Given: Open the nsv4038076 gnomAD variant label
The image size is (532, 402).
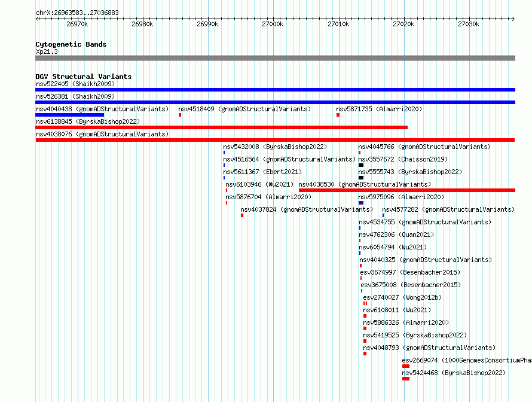Looking at the screenshot, I should (x=102, y=134).
